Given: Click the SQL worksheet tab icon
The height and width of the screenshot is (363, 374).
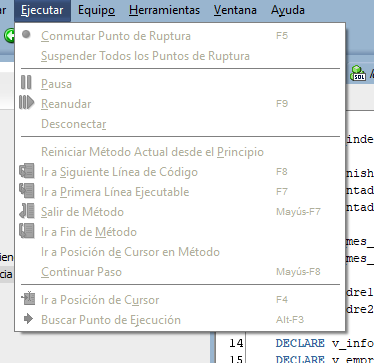Looking at the screenshot, I should click(358, 73).
